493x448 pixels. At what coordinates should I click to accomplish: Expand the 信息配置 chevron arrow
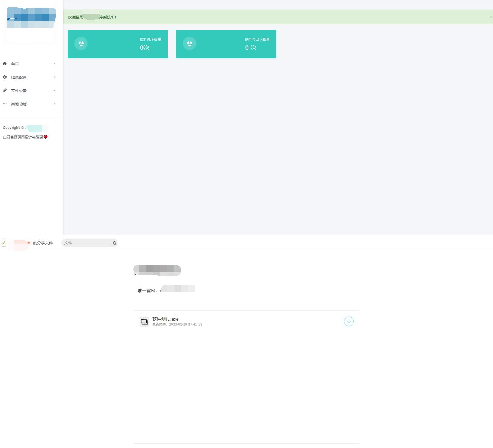pos(54,77)
